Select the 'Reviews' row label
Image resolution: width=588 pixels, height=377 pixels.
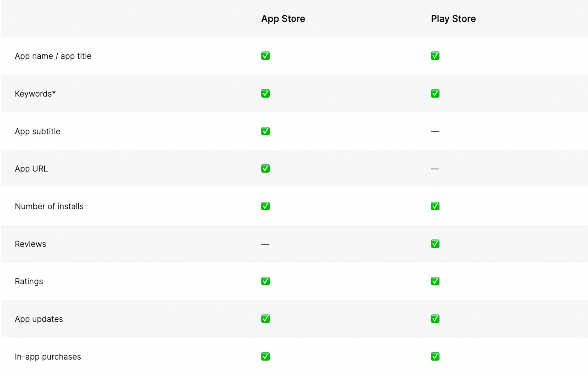coord(30,244)
